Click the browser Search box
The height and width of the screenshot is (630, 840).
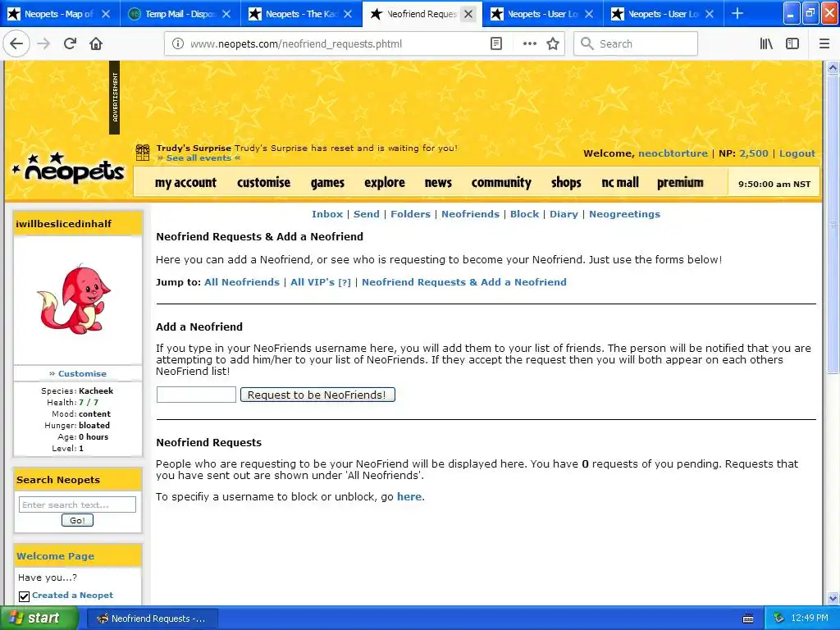point(636,44)
